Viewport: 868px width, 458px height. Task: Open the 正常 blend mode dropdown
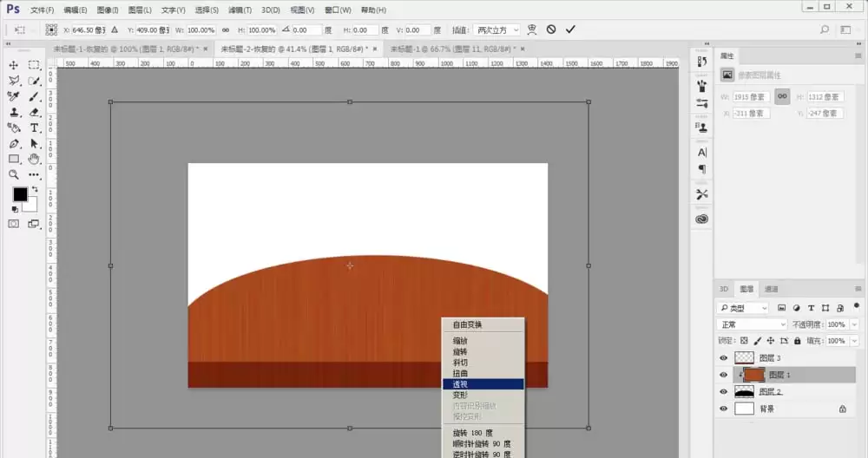pyautogui.click(x=752, y=324)
